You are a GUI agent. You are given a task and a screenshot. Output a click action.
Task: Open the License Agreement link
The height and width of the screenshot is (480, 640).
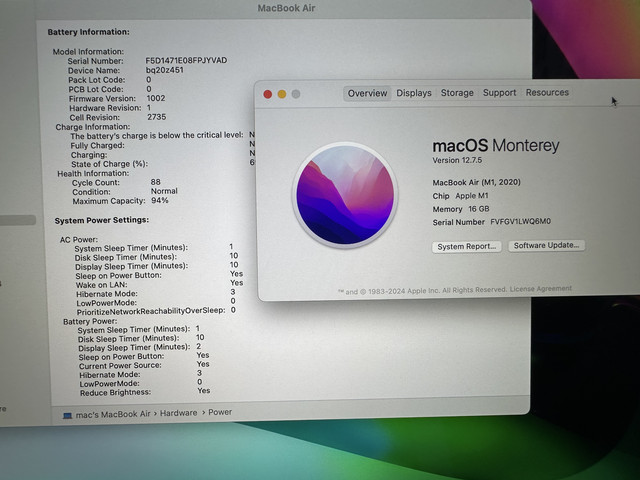[x=540, y=289]
